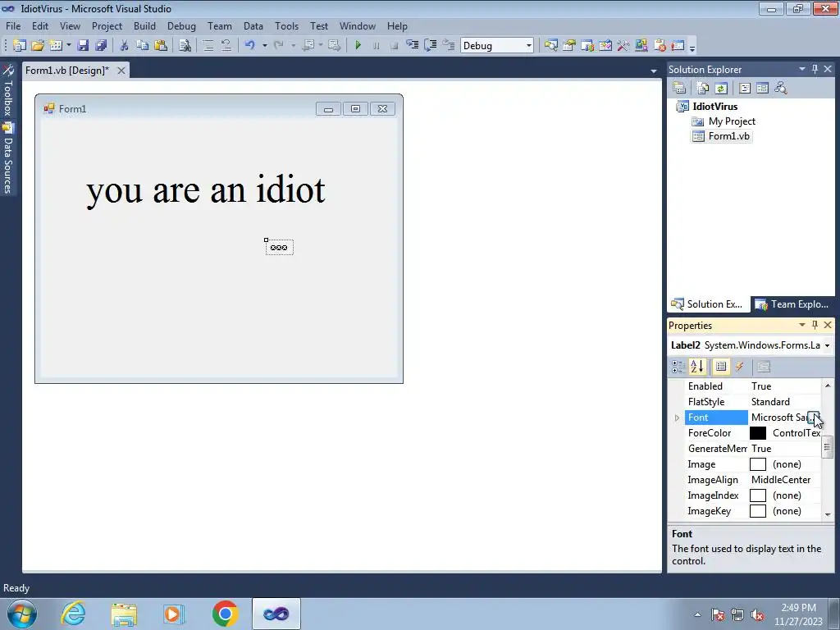The width and height of the screenshot is (840, 630).
Task: Open the Toolbox side panel
Action: point(8,90)
